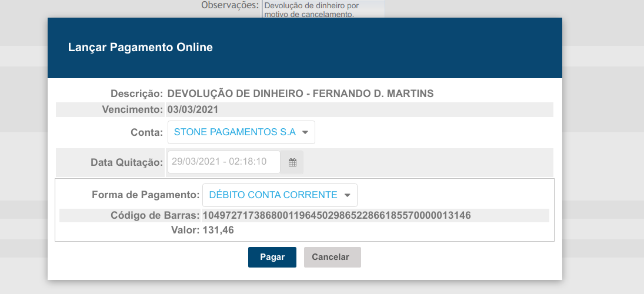Click the Observações text area
The width and height of the screenshot is (644, 294).
coord(323,9)
